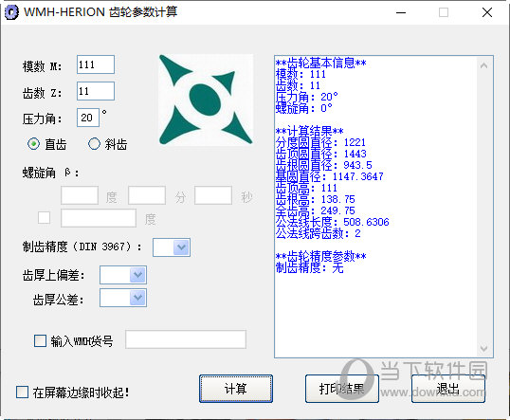Click the results scrollbar up arrow
The height and width of the screenshot is (420, 510).
(484, 65)
